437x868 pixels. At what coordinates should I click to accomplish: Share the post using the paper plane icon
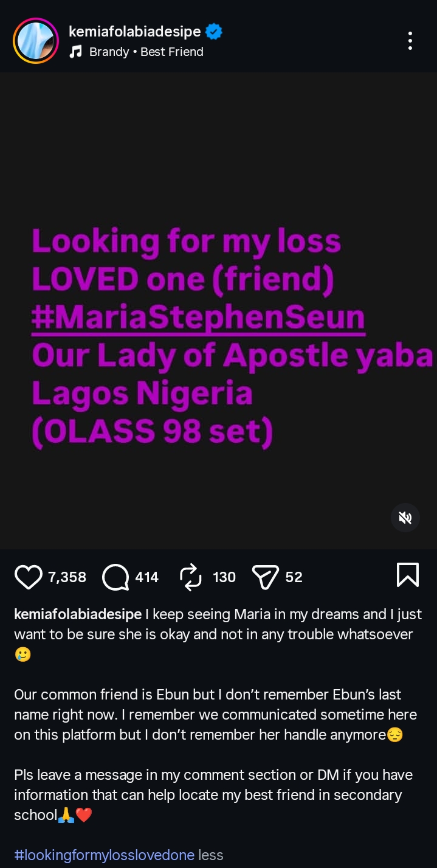point(265,577)
